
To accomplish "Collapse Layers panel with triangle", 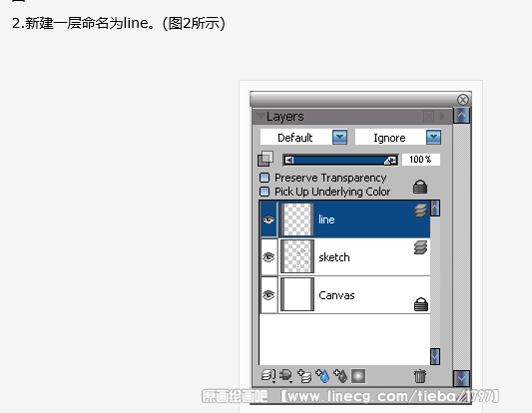I will (x=261, y=117).
